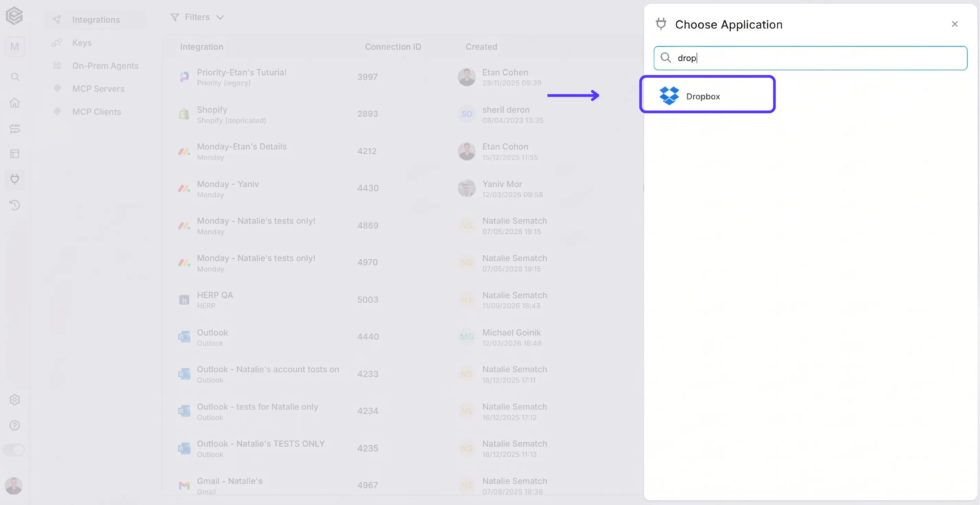Click the Filters funnel icon
Screen dimensions: 980x505
pyautogui.click(x=175, y=17)
